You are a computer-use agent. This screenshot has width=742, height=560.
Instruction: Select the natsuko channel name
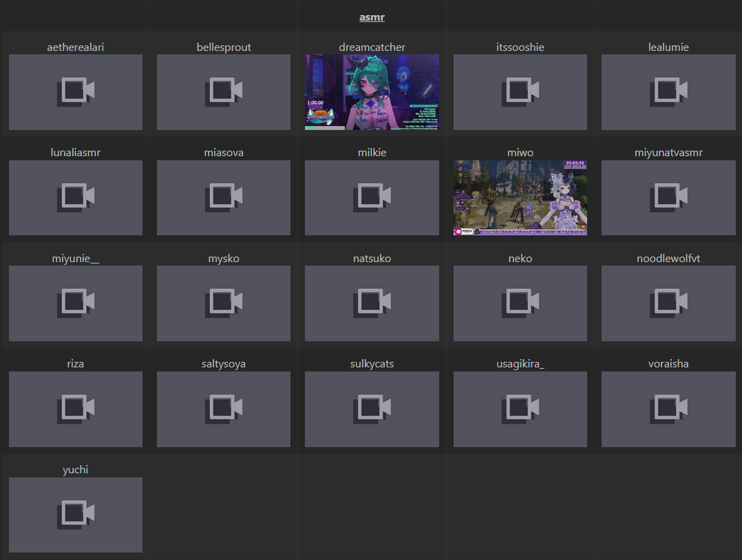tap(372, 259)
